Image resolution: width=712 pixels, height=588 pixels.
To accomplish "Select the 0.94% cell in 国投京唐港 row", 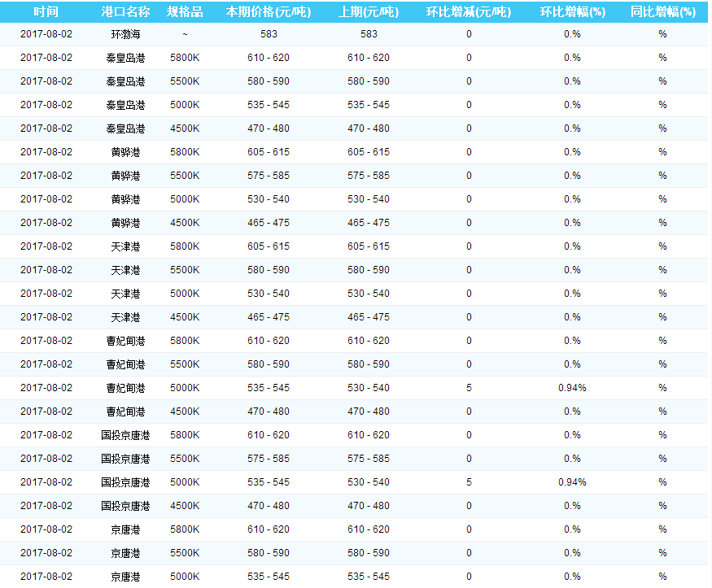I will 572,482.
